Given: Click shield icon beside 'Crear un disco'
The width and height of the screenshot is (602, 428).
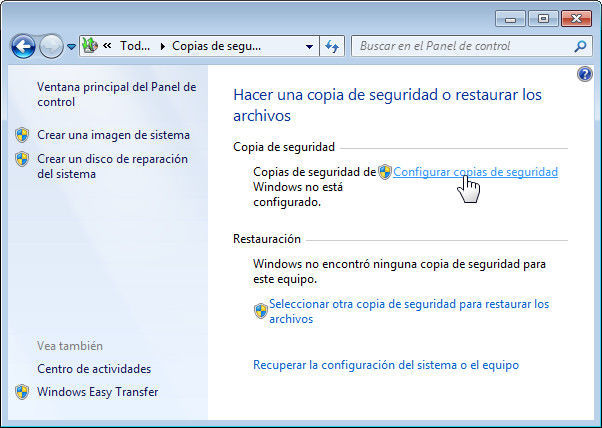Looking at the screenshot, I should [22, 159].
